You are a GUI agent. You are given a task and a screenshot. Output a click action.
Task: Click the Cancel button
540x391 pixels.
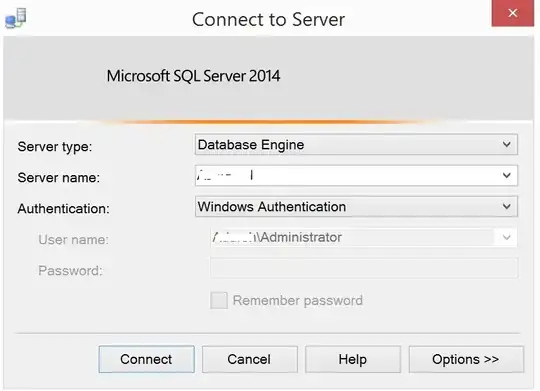249,359
